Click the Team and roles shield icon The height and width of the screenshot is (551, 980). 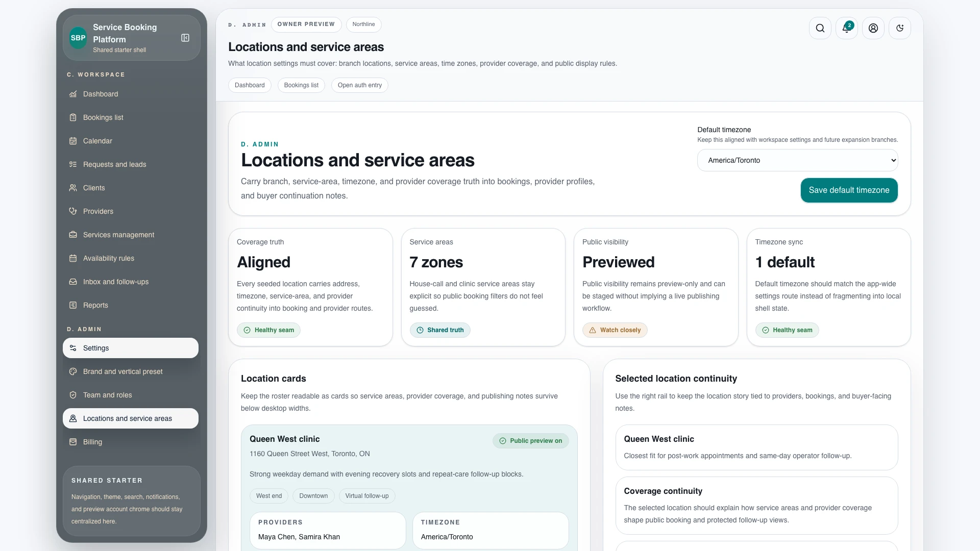point(73,395)
